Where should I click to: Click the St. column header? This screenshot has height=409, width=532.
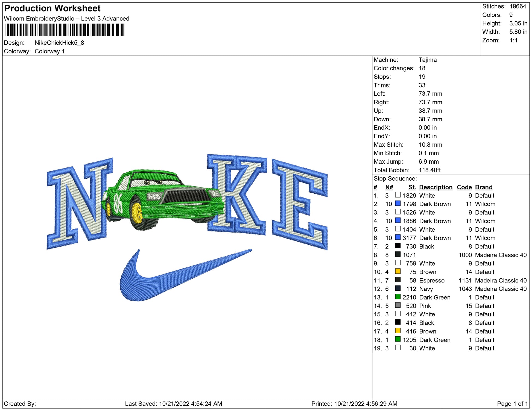pyautogui.click(x=412, y=187)
